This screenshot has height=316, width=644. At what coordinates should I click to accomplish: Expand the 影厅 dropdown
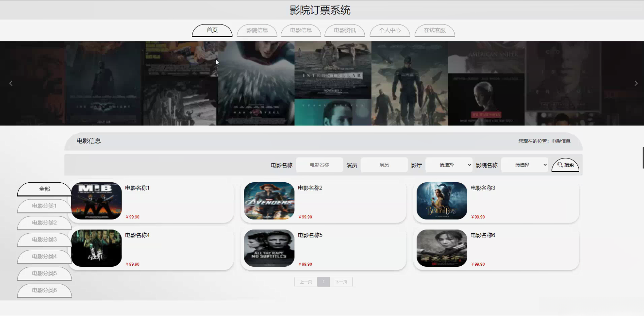449,165
